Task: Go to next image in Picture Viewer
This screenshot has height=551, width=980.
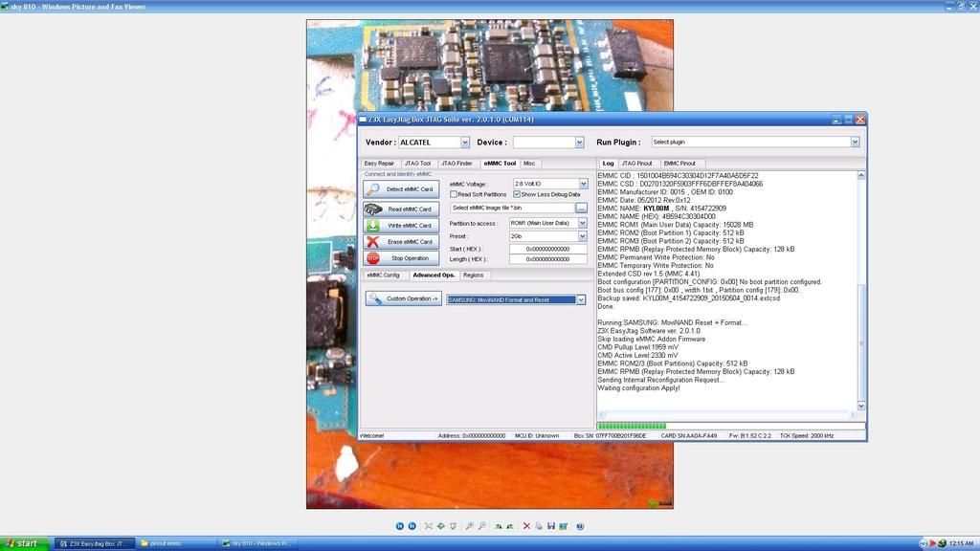Action: pyautogui.click(x=412, y=526)
